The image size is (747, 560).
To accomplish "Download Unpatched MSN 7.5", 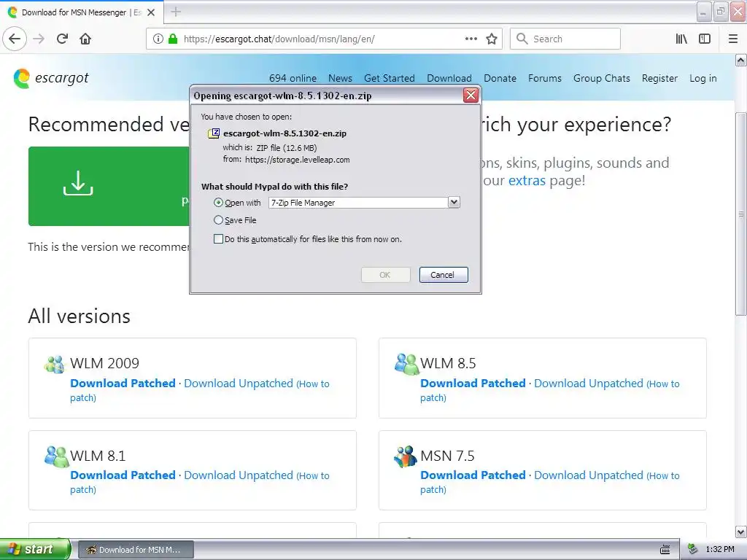I will [x=589, y=475].
